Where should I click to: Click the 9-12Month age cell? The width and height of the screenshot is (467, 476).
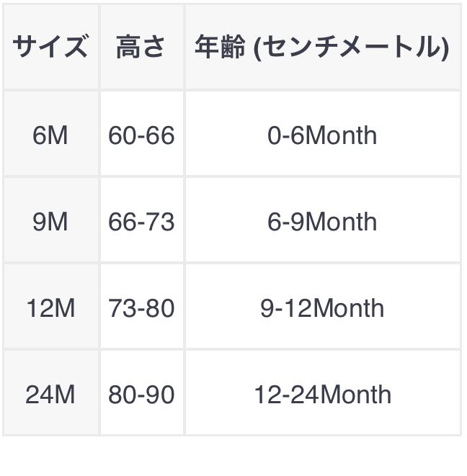click(x=322, y=308)
